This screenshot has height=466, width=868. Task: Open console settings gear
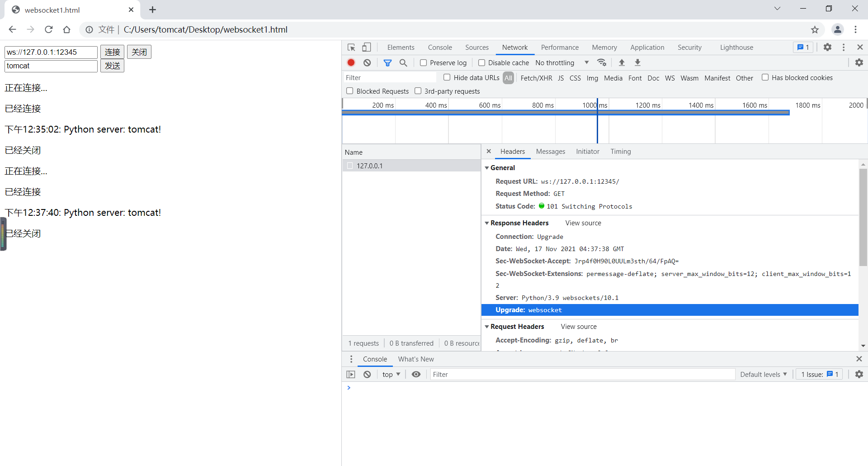[859, 374]
